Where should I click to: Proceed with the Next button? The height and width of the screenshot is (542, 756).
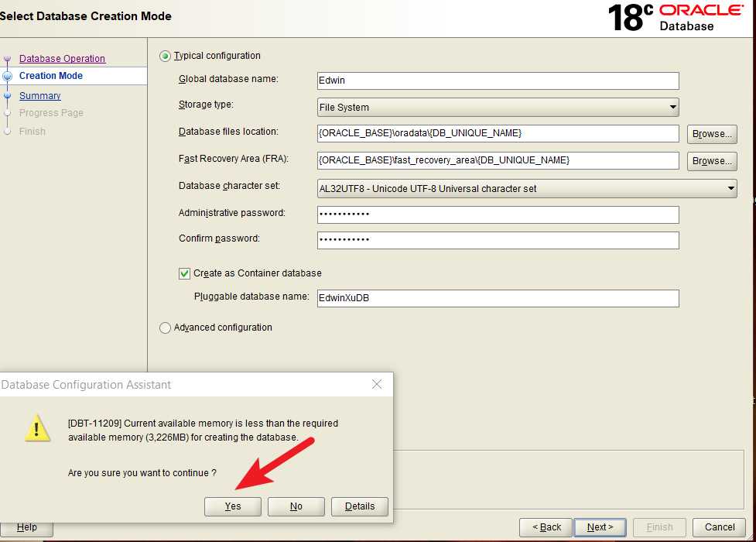click(600, 527)
